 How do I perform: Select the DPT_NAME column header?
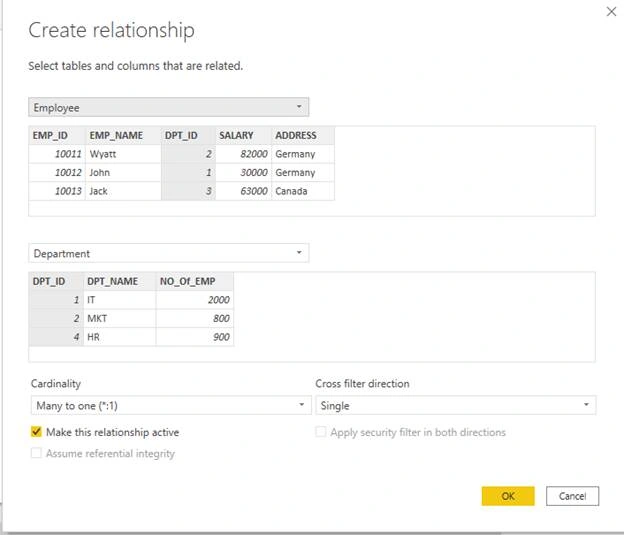[119, 281]
